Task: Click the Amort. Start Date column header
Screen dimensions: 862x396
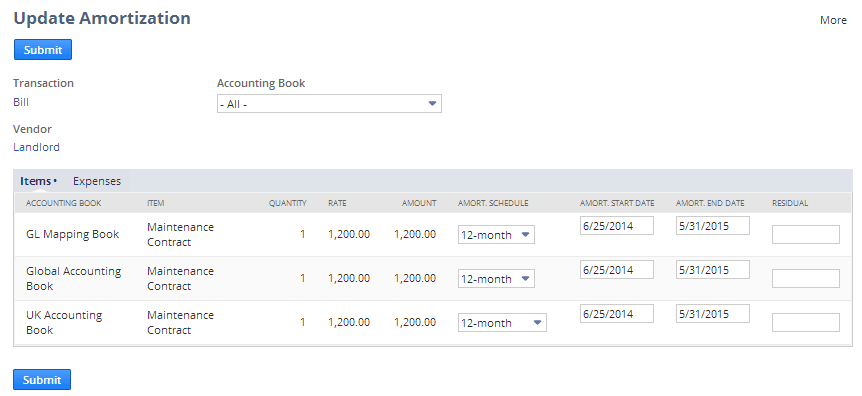Action: click(617, 204)
